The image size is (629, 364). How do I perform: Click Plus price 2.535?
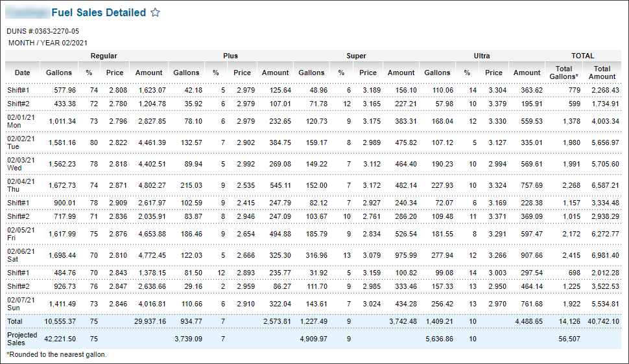point(246,185)
